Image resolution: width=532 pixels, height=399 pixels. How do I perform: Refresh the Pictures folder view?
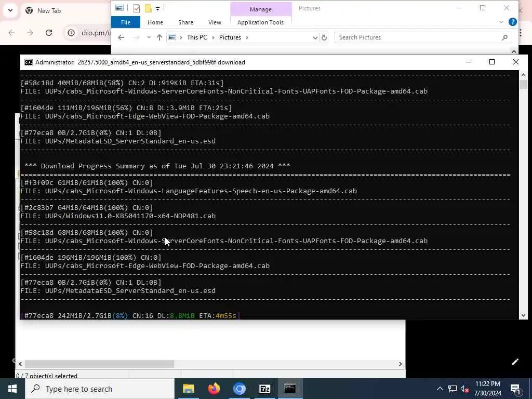coord(324,37)
